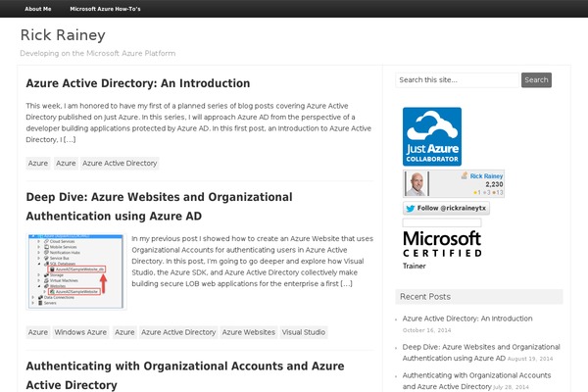The height and width of the screenshot is (392, 588).
Task: Open Microsoft Azure How-To's menu item
Action: 105,9
